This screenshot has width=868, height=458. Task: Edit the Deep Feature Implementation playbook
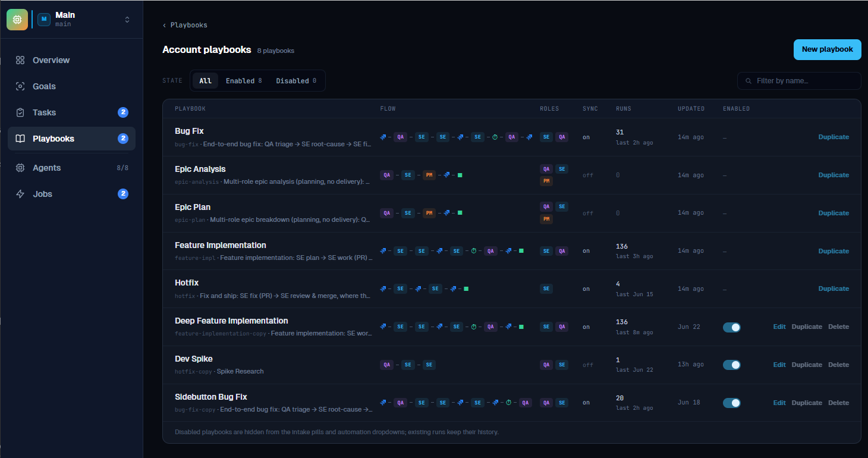pos(779,327)
